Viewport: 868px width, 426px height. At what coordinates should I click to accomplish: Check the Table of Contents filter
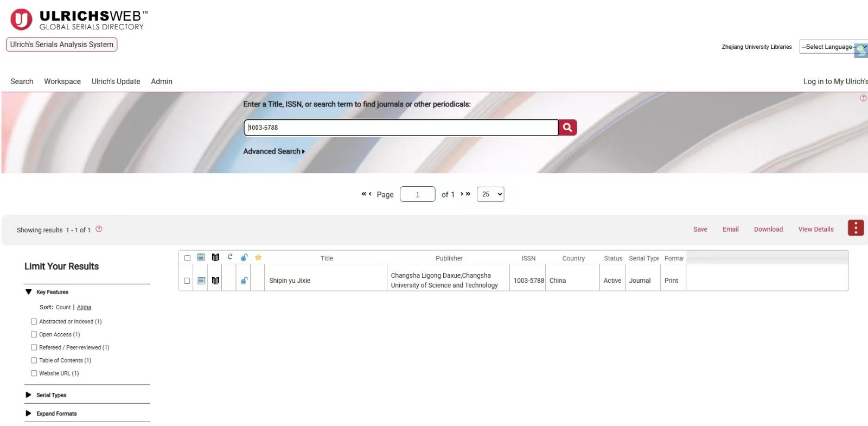click(34, 360)
